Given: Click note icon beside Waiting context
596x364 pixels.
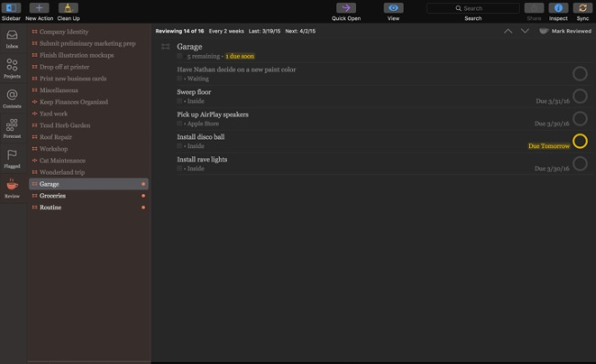Looking at the screenshot, I should (x=179, y=79).
